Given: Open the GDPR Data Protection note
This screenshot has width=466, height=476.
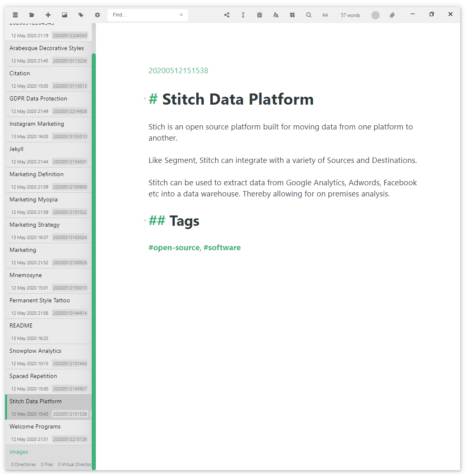Looking at the screenshot, I should coord(48,104).
